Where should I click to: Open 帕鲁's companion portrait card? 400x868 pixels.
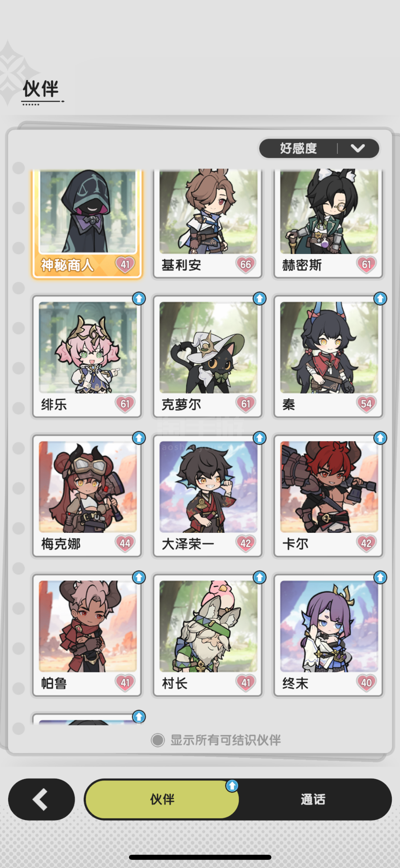87,635
